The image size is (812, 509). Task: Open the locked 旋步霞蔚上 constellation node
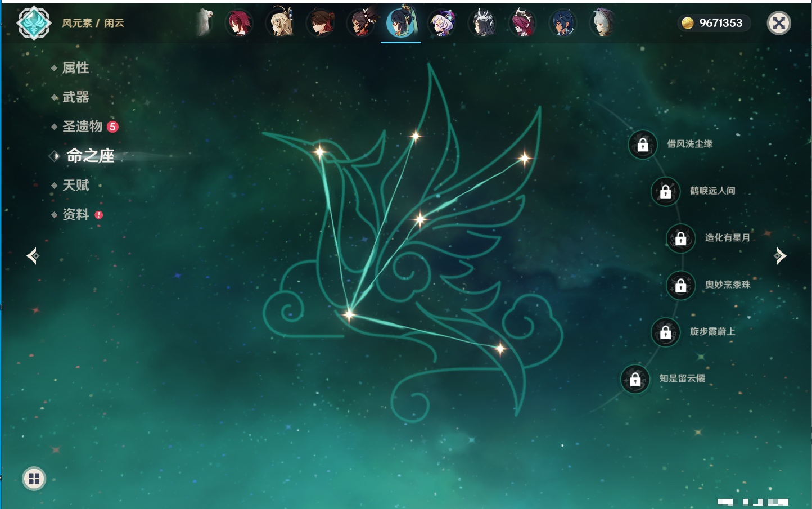point(666,332)
